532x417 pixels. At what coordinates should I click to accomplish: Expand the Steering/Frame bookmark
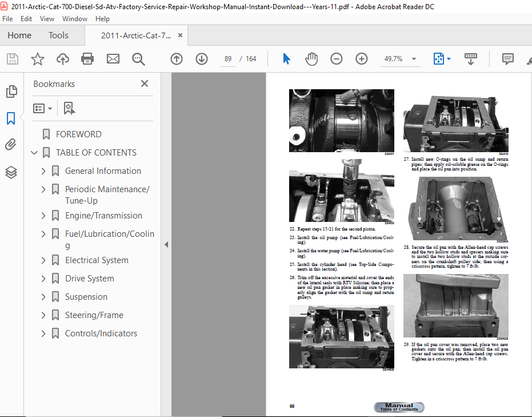(x=43, y=315)
